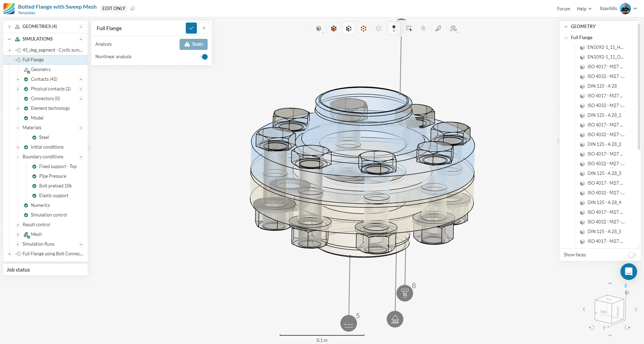The height and width of the screenshot is (344, 644).
Task: Click the bolt preload marker numbered 8
Action: click(404, 293)
